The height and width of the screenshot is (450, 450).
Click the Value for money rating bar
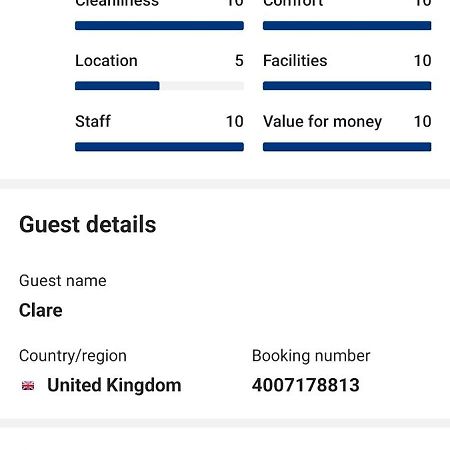click(x=347, y=147)
